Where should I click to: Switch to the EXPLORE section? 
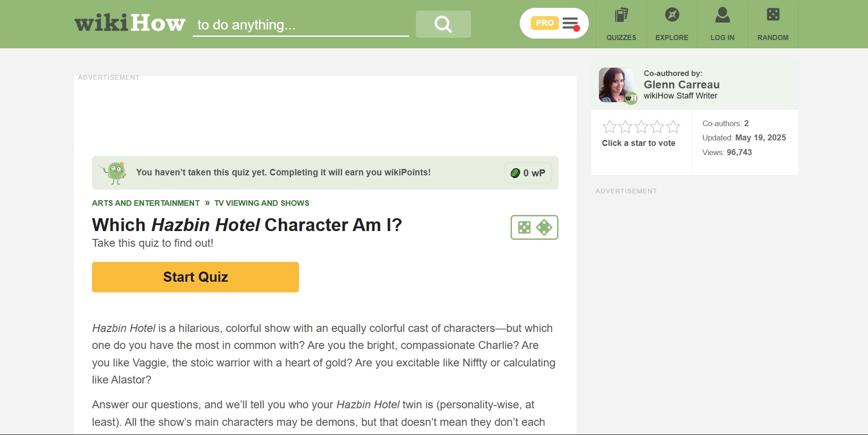672,38
